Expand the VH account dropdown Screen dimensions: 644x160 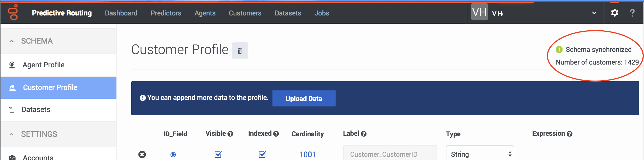point(594,13)
